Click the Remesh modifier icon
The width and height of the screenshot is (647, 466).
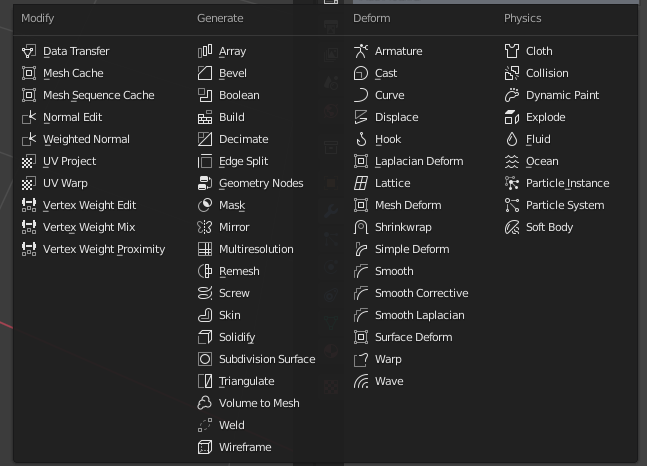click(x=205, y=271)
